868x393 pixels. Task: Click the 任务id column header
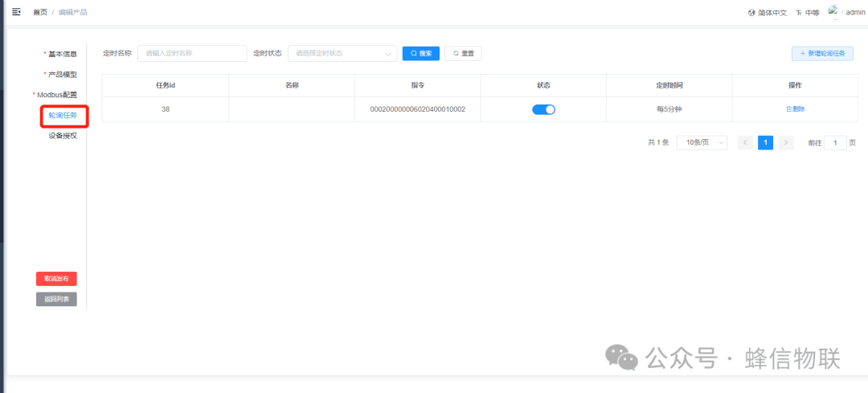click(x=166, y=85)
